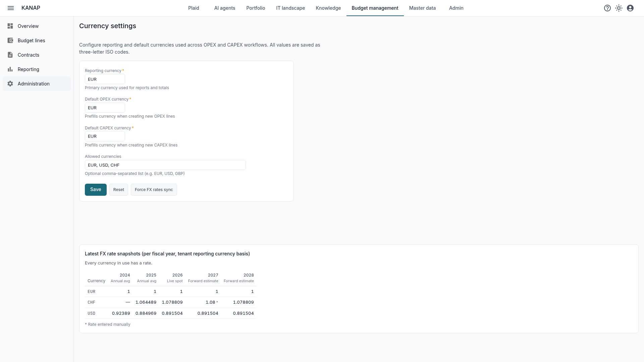Screen dimensions: 644x362
Task: Open Overview in the sidebar
Action: [37, 26]
